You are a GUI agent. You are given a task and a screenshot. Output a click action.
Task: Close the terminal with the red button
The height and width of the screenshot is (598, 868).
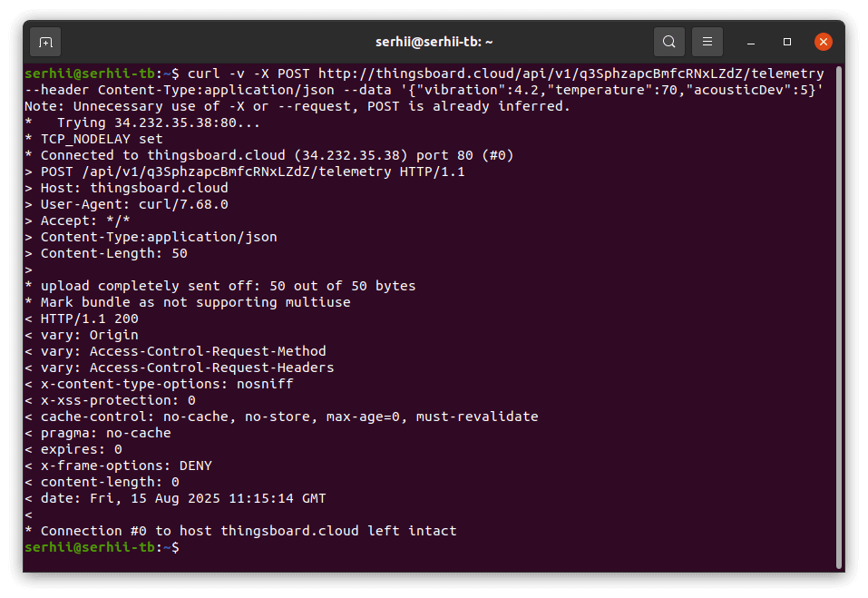coord(824,42)
